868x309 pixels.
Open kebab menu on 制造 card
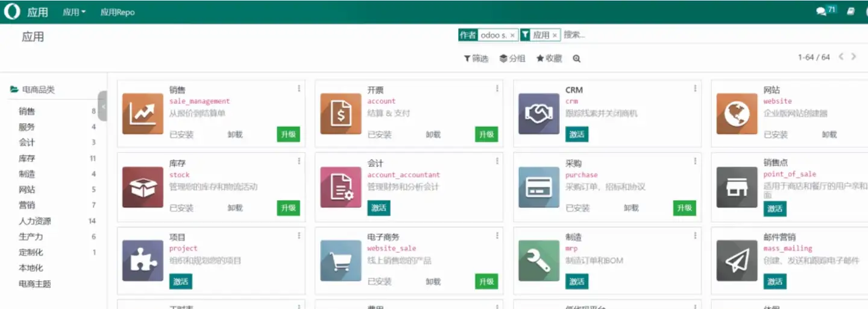(x=695, y=235)
